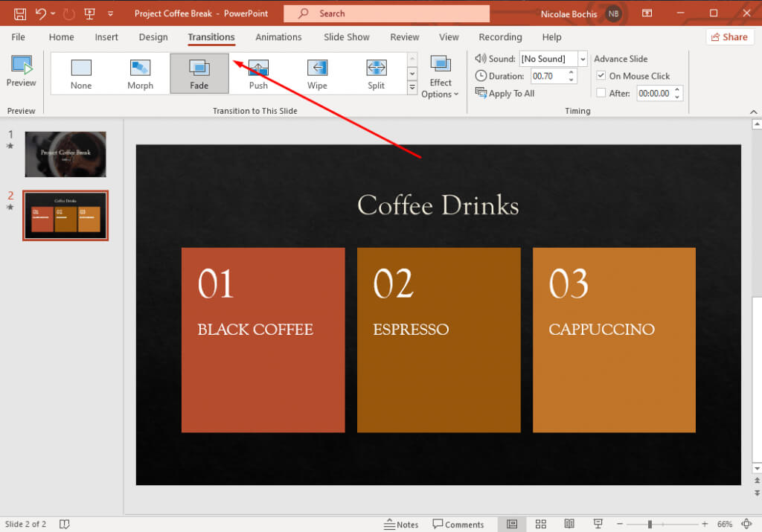Click the Share button
This screenshot has height=532, width=762.
point(729,37)
